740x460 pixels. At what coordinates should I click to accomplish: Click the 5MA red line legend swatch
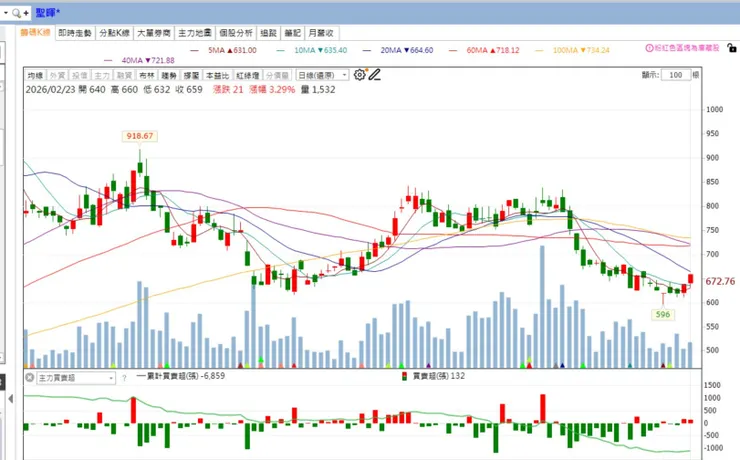tap(194, 50)
